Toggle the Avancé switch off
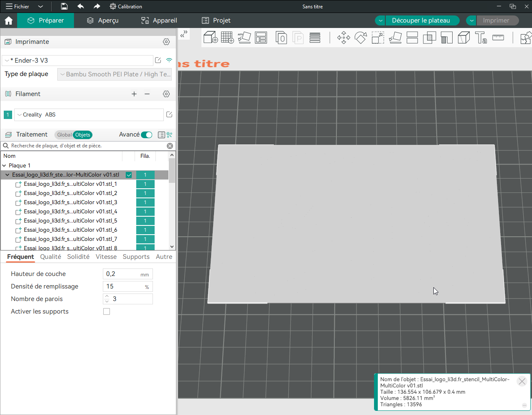 (x=147, y=135)
